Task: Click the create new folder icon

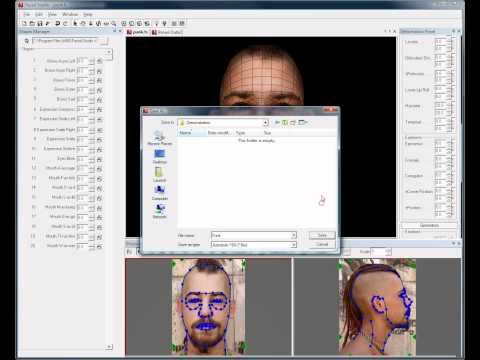Action: 293,123
